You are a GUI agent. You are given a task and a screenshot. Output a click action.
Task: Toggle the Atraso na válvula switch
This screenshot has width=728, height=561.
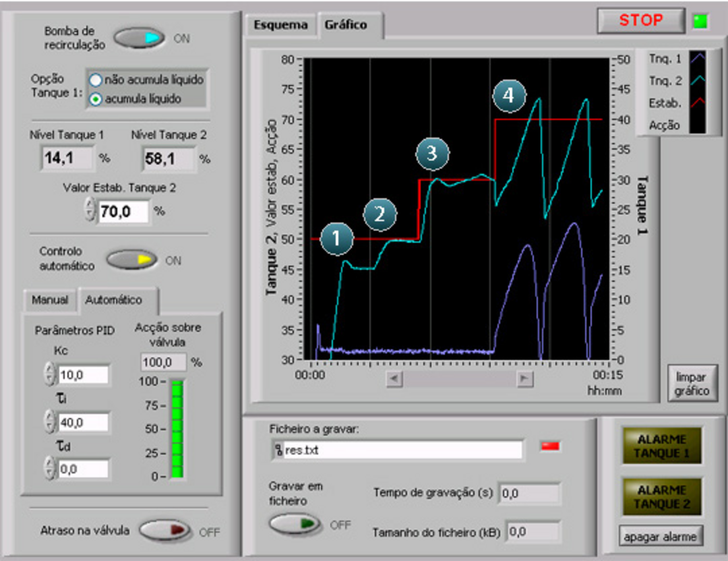coord(165,531)
